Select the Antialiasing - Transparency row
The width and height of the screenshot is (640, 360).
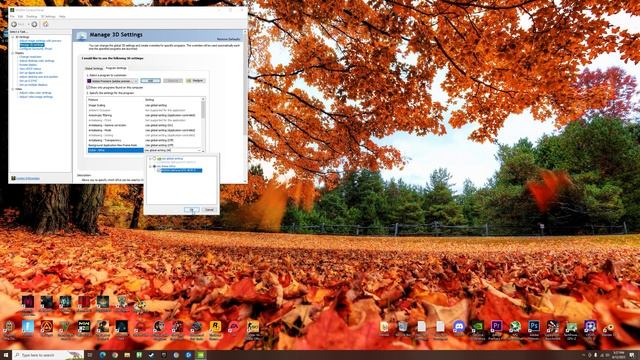(x=144, y=140)
